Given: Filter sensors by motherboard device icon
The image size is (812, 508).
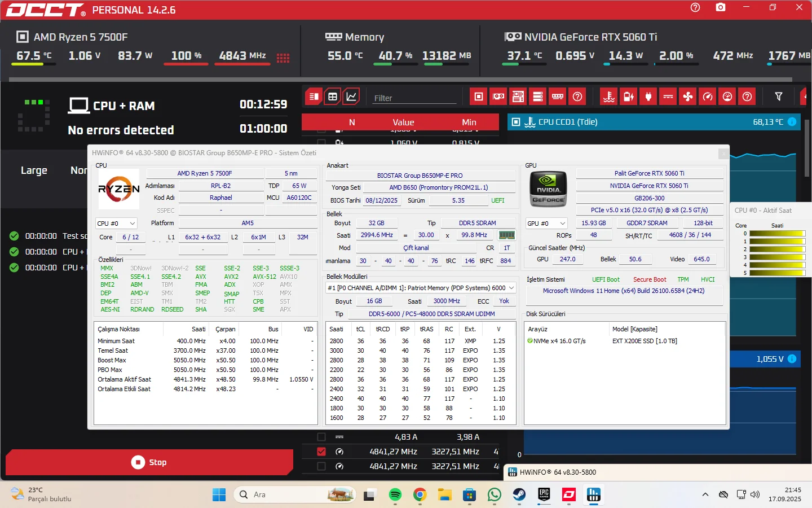Looking at the screenshot, I should (x=518, y=97).
